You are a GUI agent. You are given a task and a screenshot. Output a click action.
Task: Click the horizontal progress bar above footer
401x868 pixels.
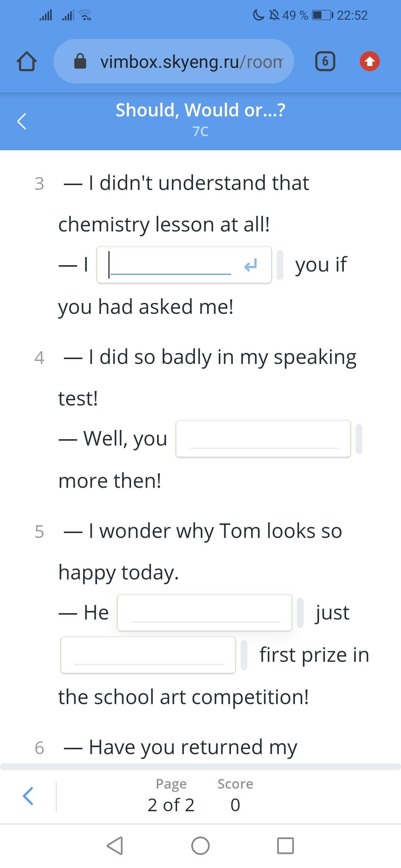200,767
